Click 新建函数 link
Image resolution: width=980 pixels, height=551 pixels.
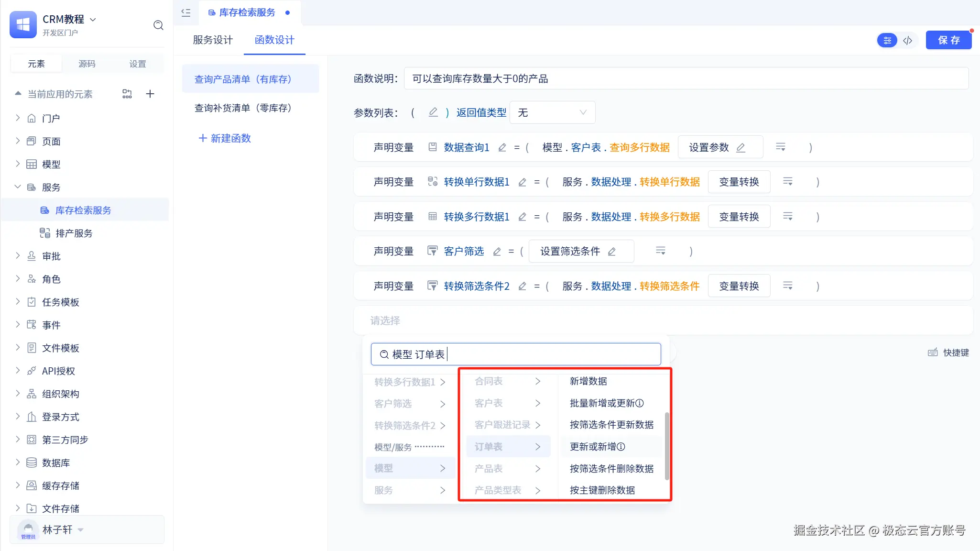(225, 138)
